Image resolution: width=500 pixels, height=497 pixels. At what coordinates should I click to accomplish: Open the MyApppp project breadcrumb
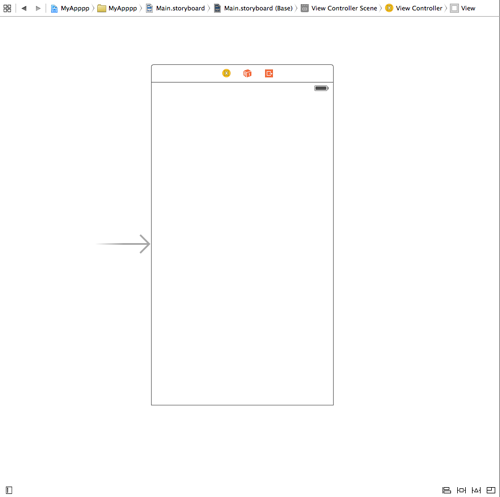(x=70, y=8)
